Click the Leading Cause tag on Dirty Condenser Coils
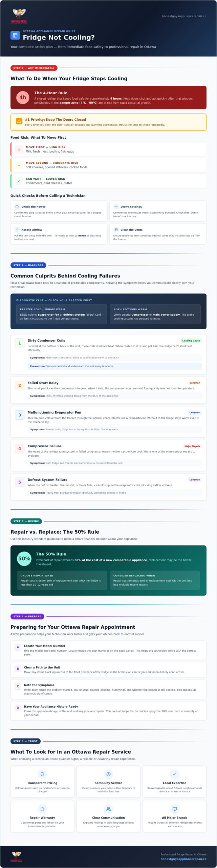Screen dimensions: 217x868 pyautogui.click(x=191, y=340)
